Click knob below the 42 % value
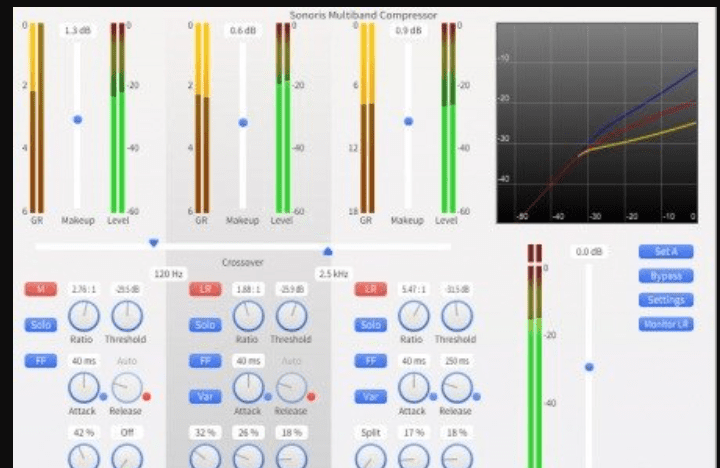The width and height of the screenshot is (720, 468). 84,457
